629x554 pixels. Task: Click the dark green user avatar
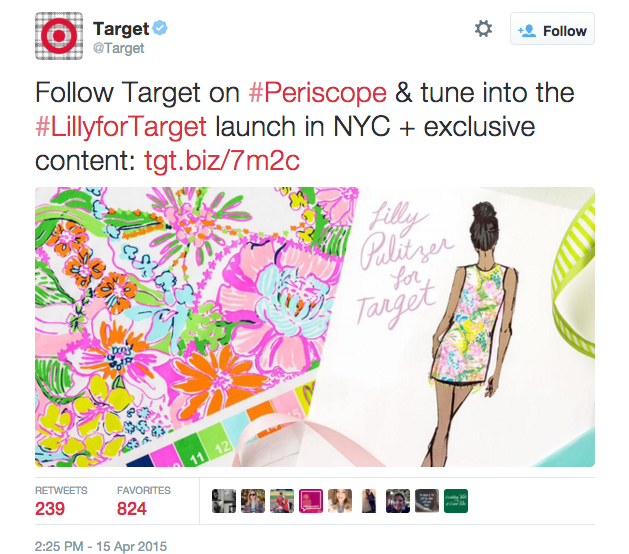(x=456, y=501)
